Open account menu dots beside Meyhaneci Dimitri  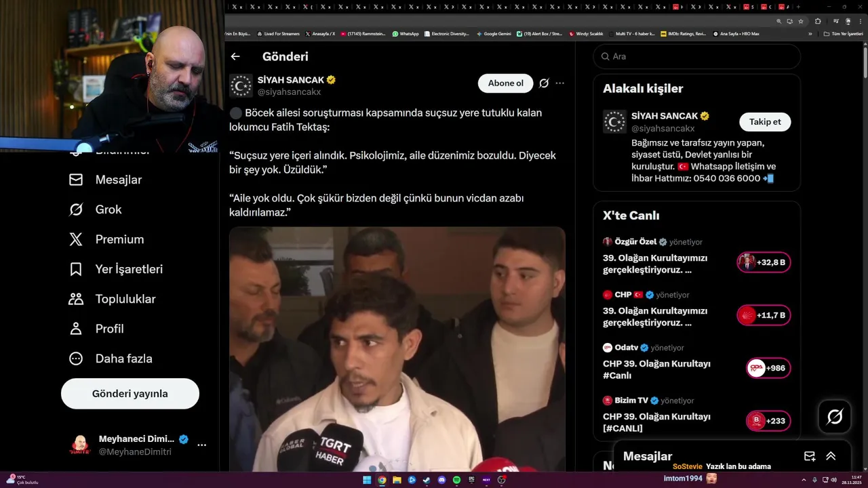click(201, 445)
